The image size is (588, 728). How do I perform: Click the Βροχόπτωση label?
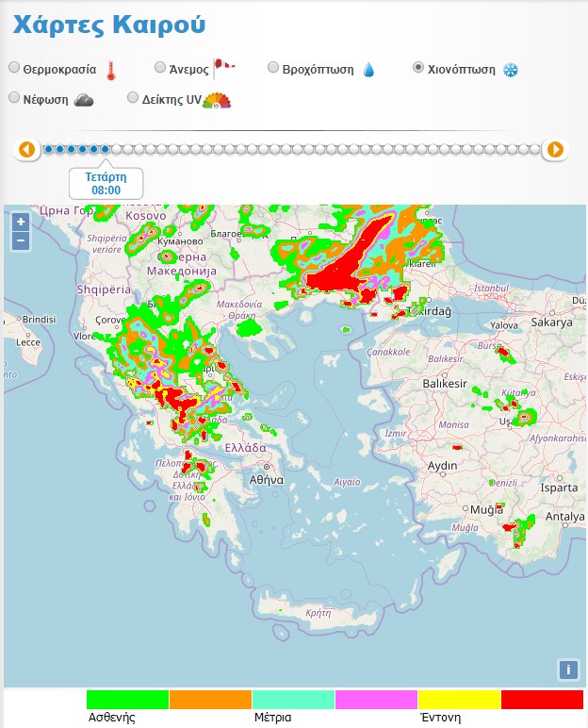[x=318, y=70]
